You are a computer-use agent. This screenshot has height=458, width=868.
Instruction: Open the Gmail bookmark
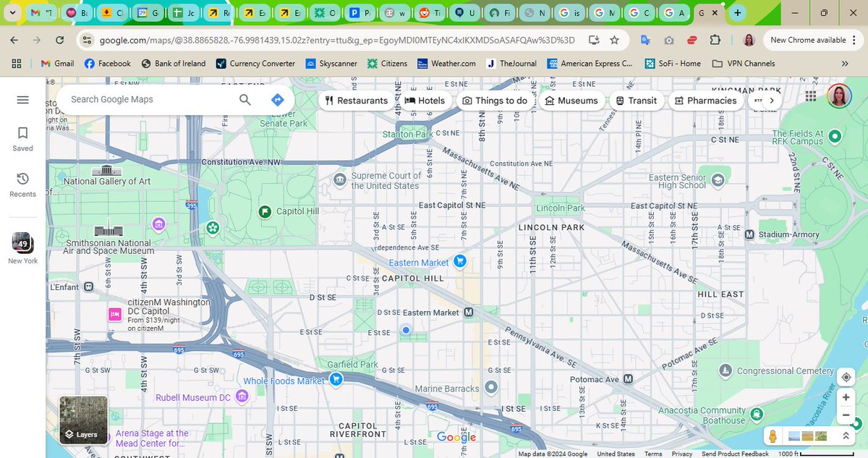tap(57, 63)
